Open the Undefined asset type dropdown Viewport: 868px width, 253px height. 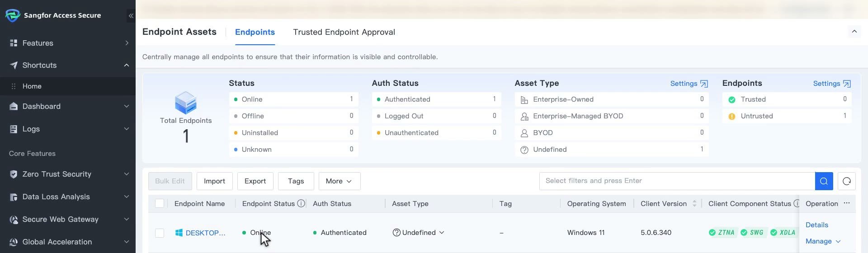click(x=419, y=233)
